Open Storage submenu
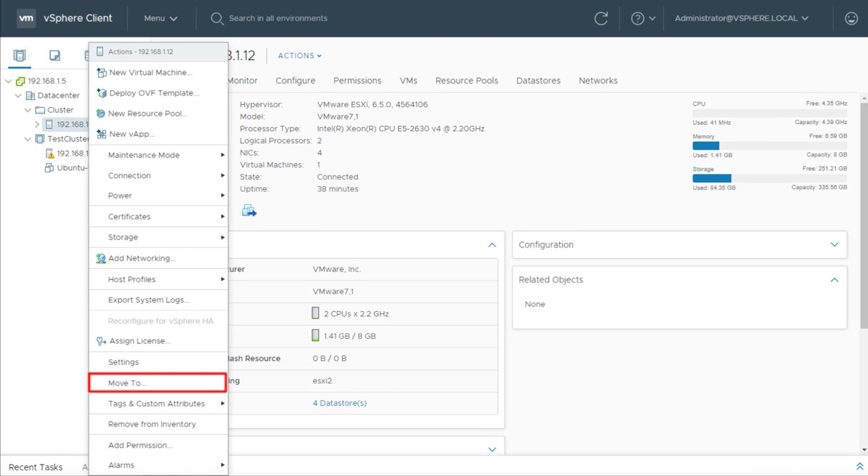Viewport: 868px width, 476px height. pos(158,237)
